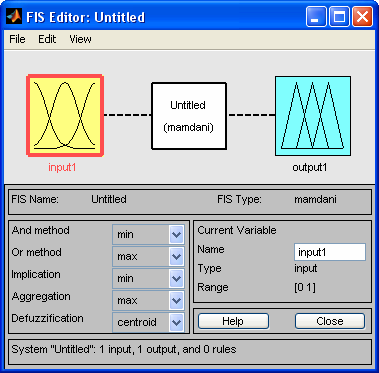Close the FIS Editor window
This screenshot has height=373, width=379.
pos(362,16)
